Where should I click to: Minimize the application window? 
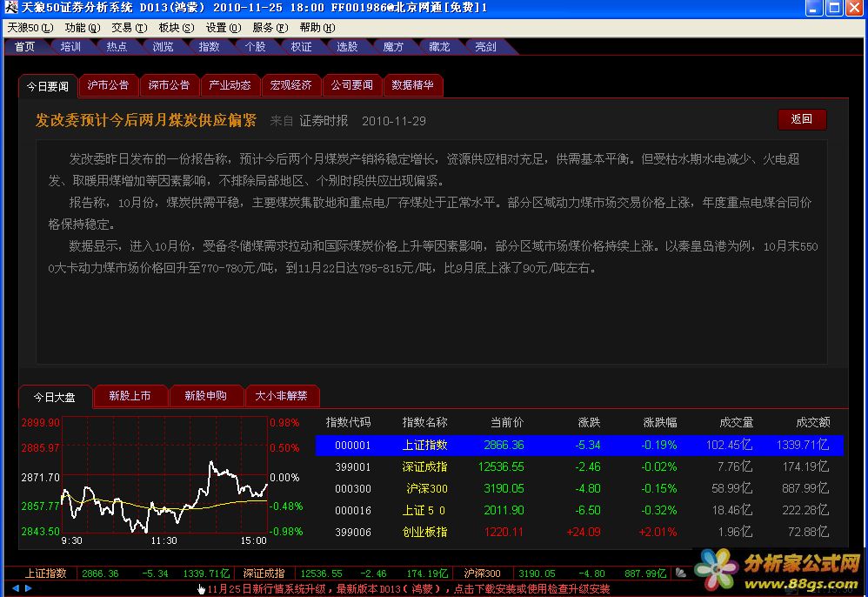click(814, 8)
